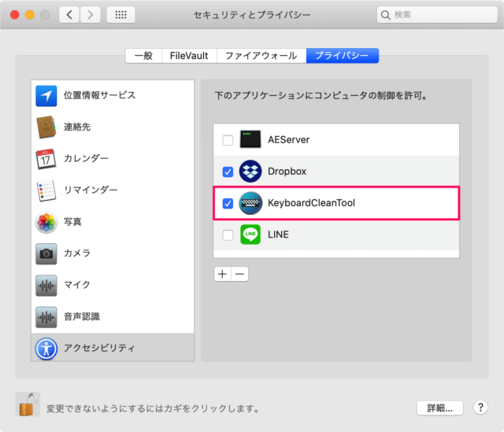The image size is (504, 432).
Task: Open the 連絡先 contacts book icon
Action: tap(46, 127)
